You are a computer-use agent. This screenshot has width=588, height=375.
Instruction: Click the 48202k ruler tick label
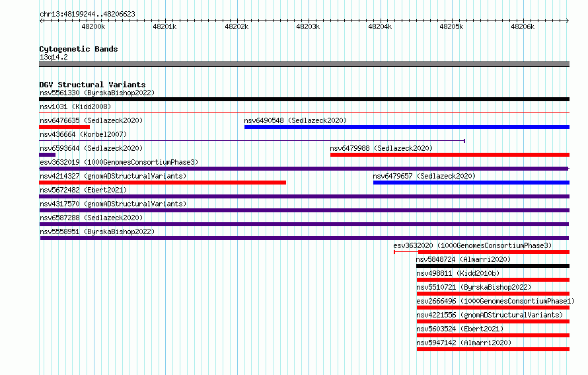pyautogui.click(x=237, y=26)
